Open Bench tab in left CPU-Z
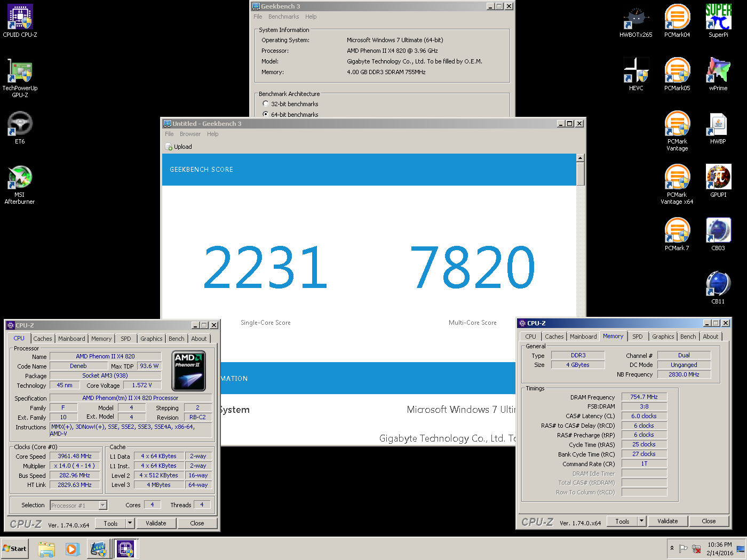The width and height of the screenshot is (747, 560). (x=176, y=339)
